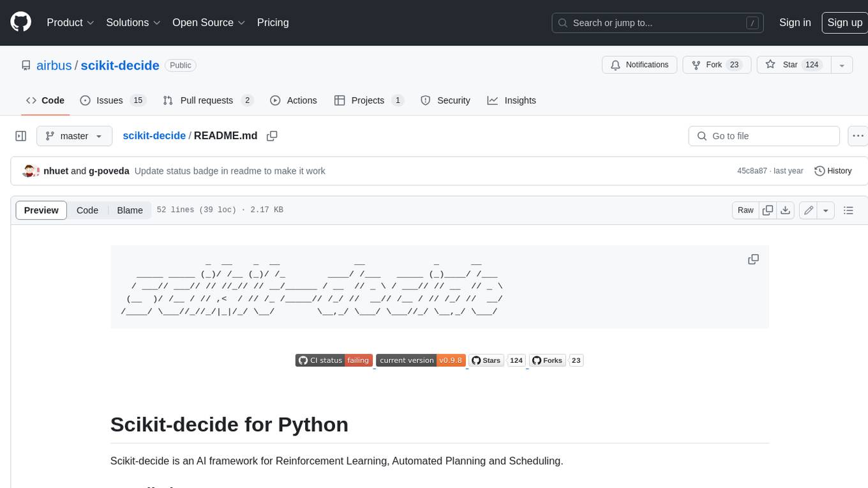Show the fork count 23

click(x=734, y=65)
